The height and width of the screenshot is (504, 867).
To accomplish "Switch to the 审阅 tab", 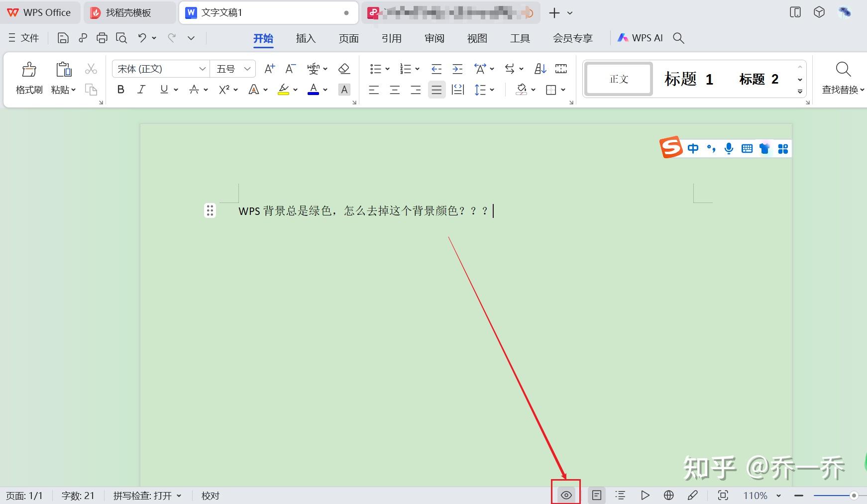I will tap(434, 38).
